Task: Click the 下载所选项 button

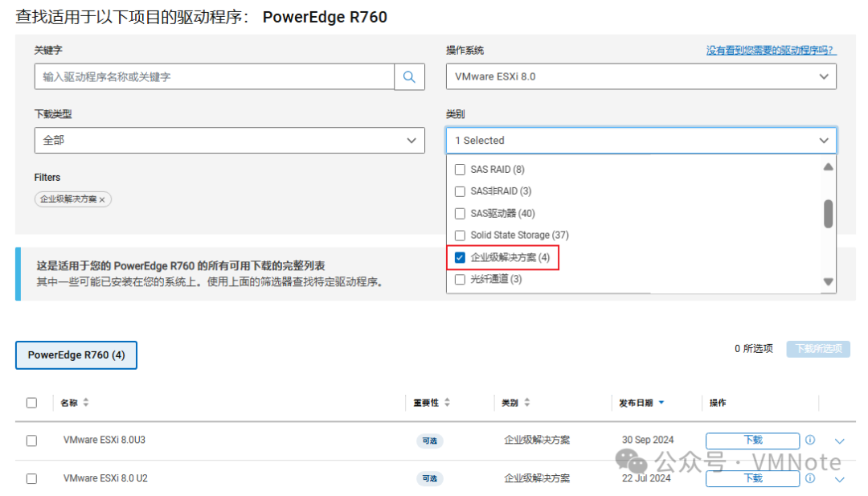Action: (818, 349)
